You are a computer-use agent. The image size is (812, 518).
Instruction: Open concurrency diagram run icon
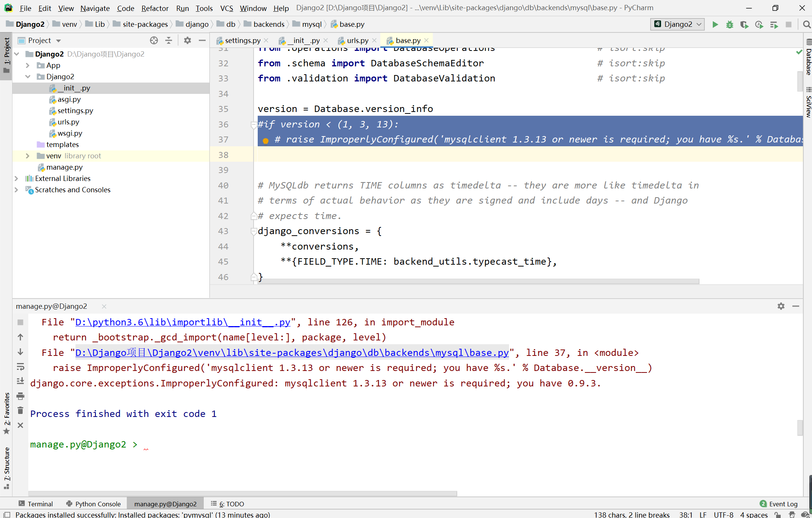click(774, 25)
